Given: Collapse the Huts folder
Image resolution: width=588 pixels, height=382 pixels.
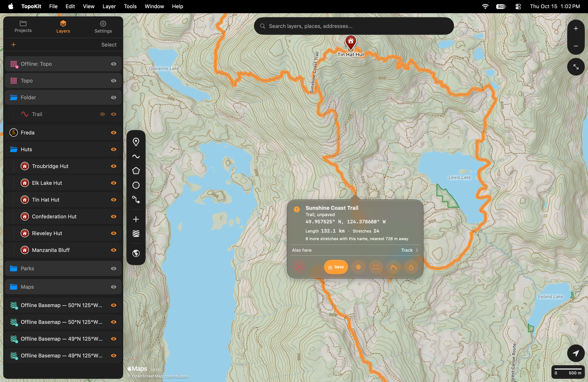Looking at the screenshot, I should 14,149.
